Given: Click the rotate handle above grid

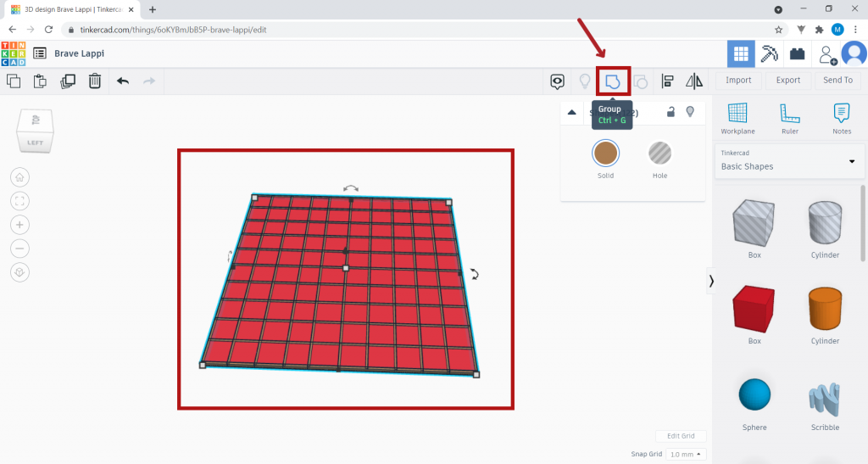Looking at the screenshot, I should 350,189.
